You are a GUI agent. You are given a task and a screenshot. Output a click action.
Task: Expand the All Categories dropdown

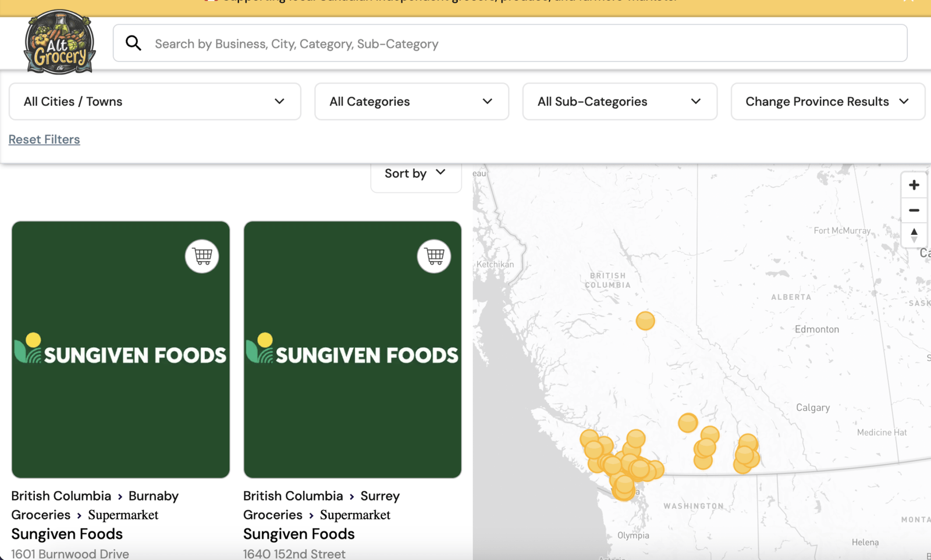(x=411, y=102)
